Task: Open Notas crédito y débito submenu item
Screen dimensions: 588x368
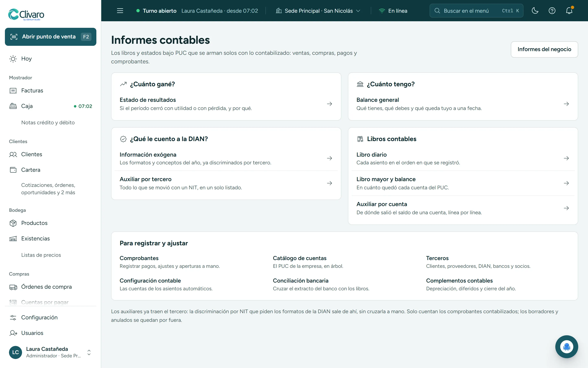Action: click(48, 123)
